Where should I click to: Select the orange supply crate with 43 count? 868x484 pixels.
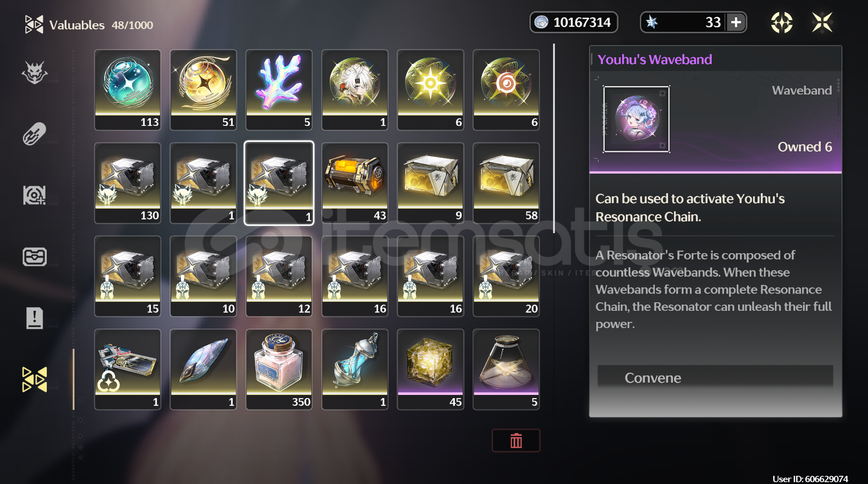[x=355, y=183]
